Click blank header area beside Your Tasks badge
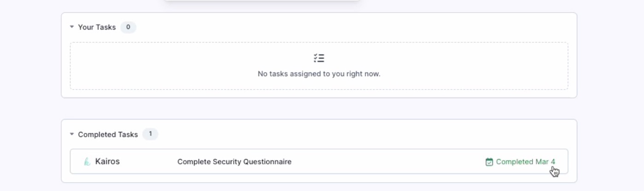Image resolution: width=644 pixels, height=191 pixels. (350, 27)
